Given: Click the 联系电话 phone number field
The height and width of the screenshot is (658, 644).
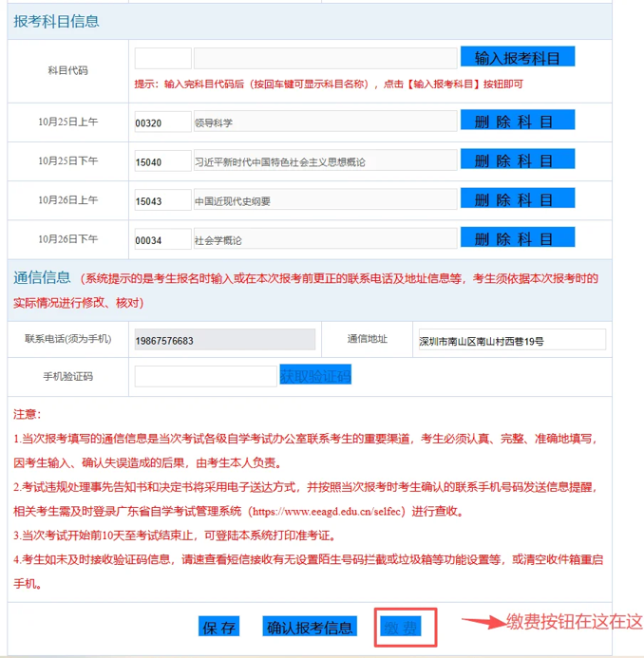Looking at the screenshot, I should click(x=225, y=340).
